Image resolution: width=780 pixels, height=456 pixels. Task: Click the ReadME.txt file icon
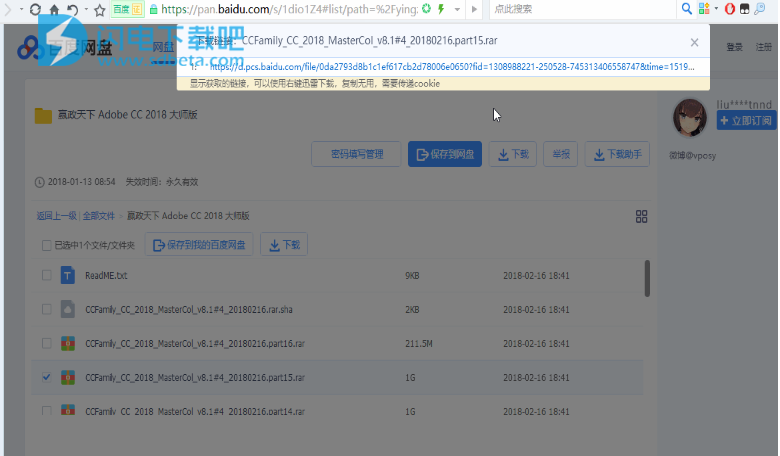(68, 275)
